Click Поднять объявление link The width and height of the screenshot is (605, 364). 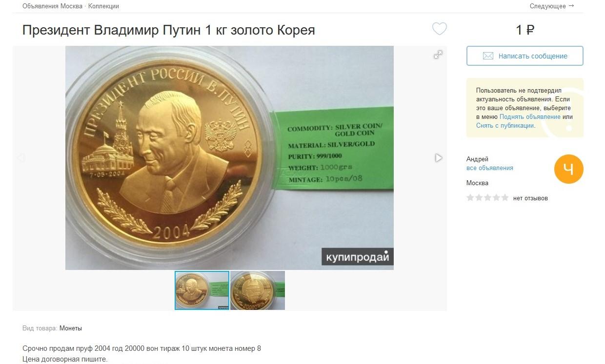tap(530, 117)
